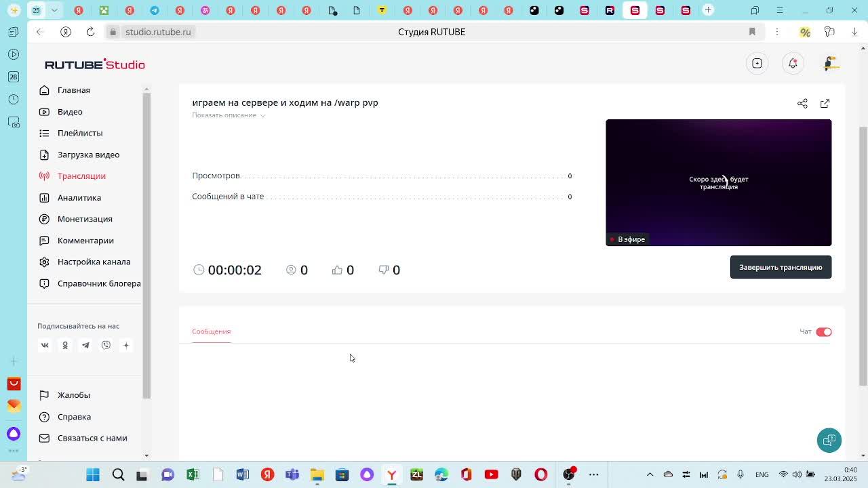Open Жалобы page
Screen dimensions: 868x488
(x=73, y=395)
